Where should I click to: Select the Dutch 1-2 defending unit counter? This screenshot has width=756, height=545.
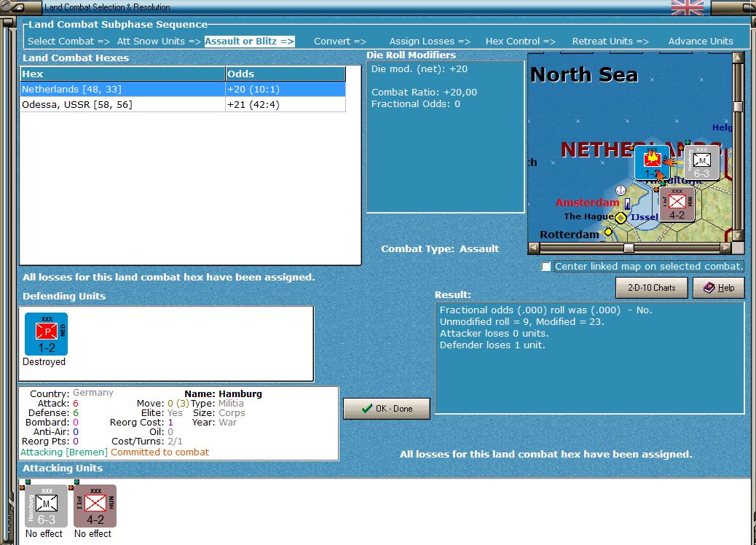click(x=47, y=334)
